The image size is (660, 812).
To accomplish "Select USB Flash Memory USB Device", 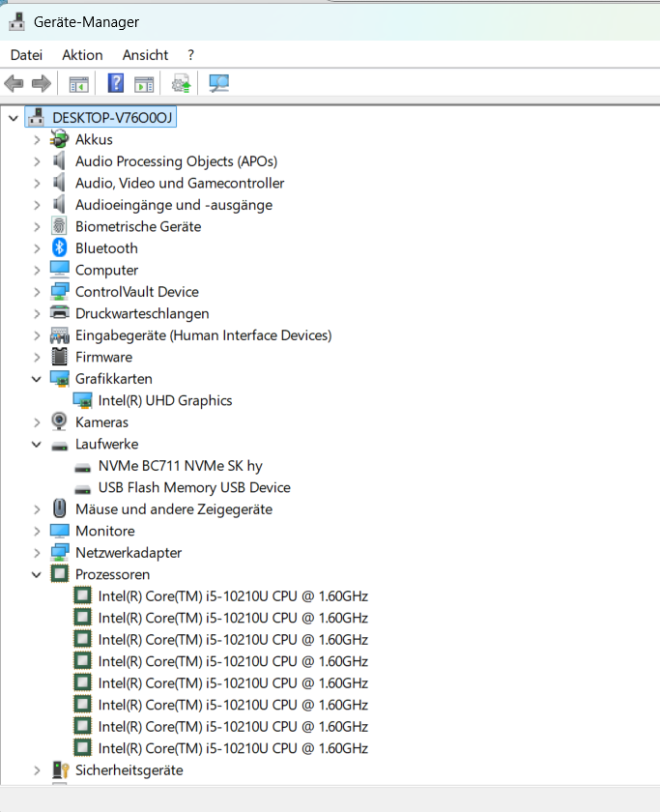I will pos(194,488).
